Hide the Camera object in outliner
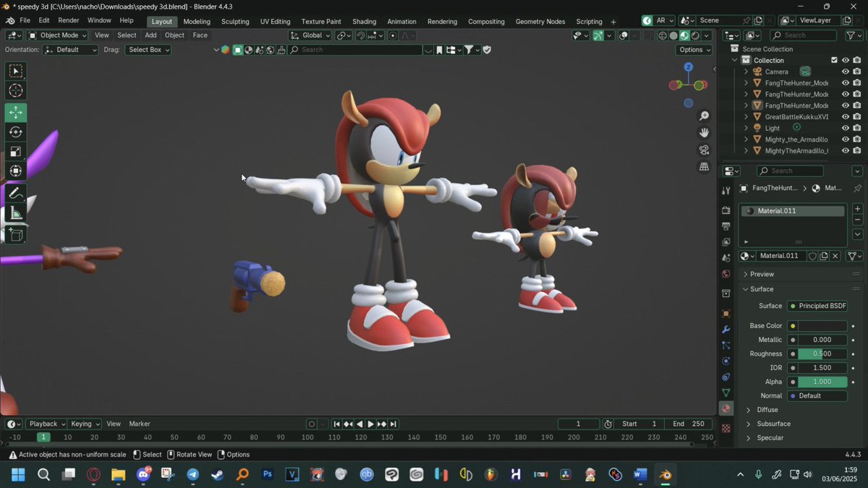This screenshot has width=868, height=488. (845, 72)
